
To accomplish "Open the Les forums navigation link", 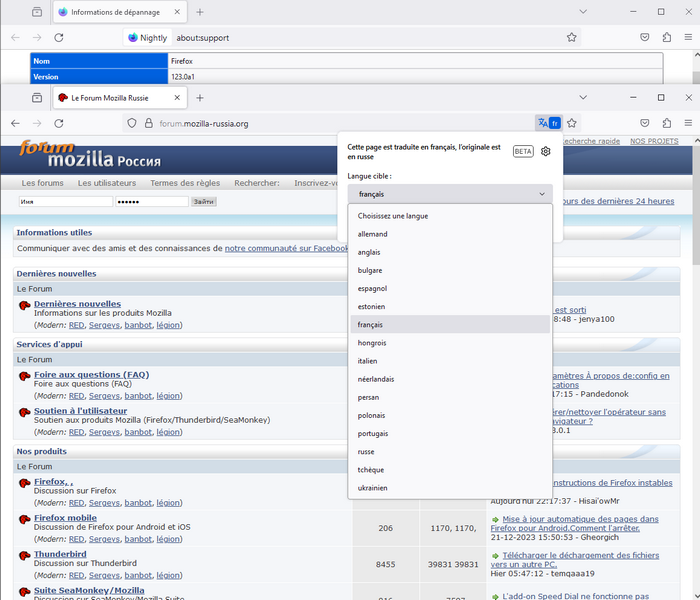I will coord(42,183).
